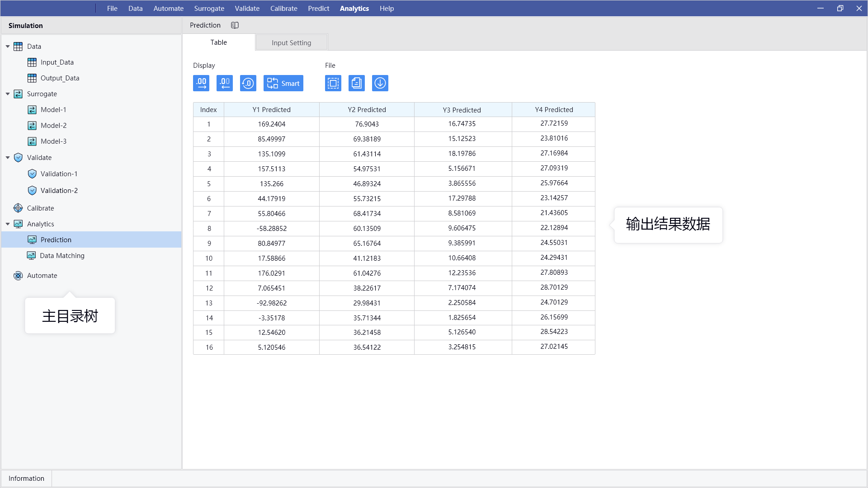The width and height of the screenshot is (868, 488).
Task: Select the Calibrate tree item
Action: pyautogui.click(x=40, y=208)
